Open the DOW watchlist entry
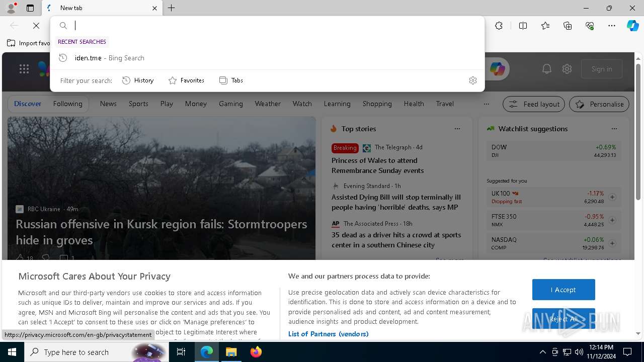This screenshot has width=644, height=362. pyautogui.click(x=553, y=151)
